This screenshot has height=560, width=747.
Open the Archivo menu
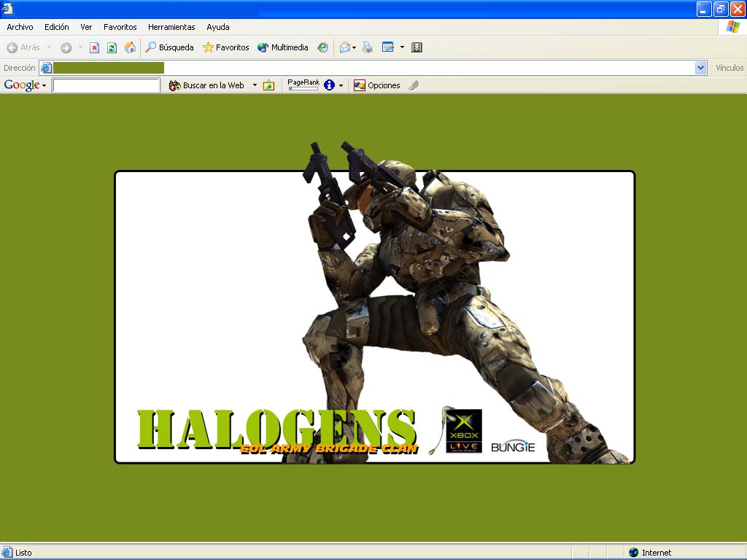coord(20,27)
